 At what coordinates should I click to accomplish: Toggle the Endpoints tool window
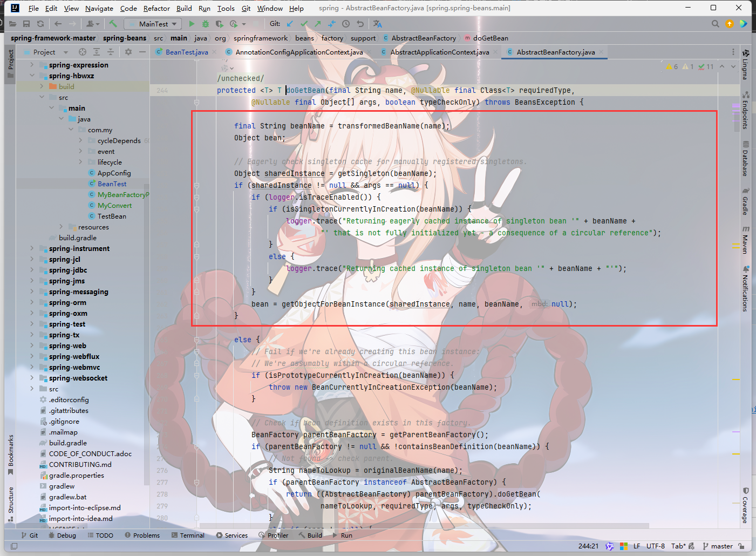[745, 110]
